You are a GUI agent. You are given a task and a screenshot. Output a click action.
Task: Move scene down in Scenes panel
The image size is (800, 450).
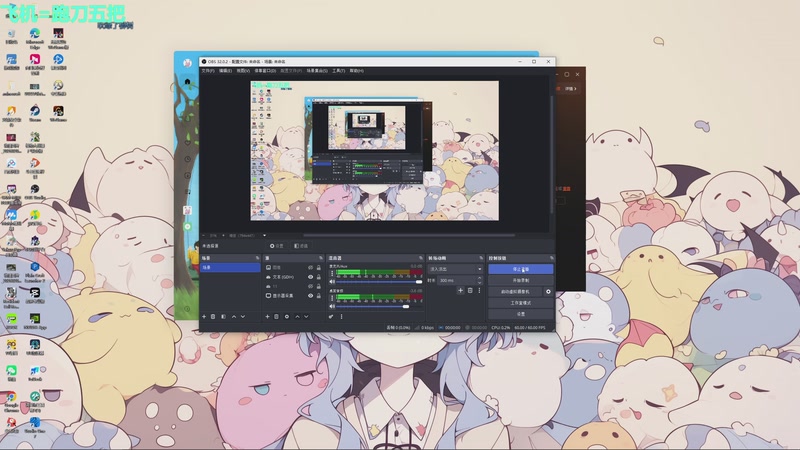pyautogui.click(x=243, y=317)
